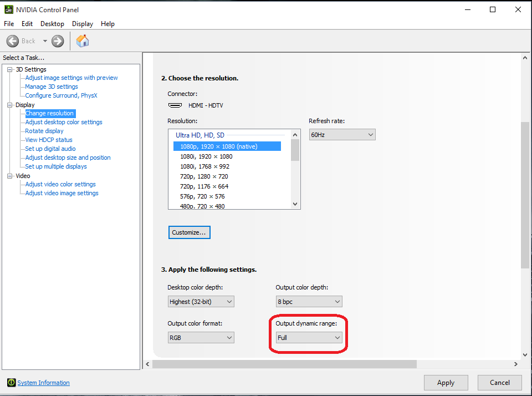This screenshot has height=396, width=532.
Task: Open View HDCP status
Action: tap(49, 140)
